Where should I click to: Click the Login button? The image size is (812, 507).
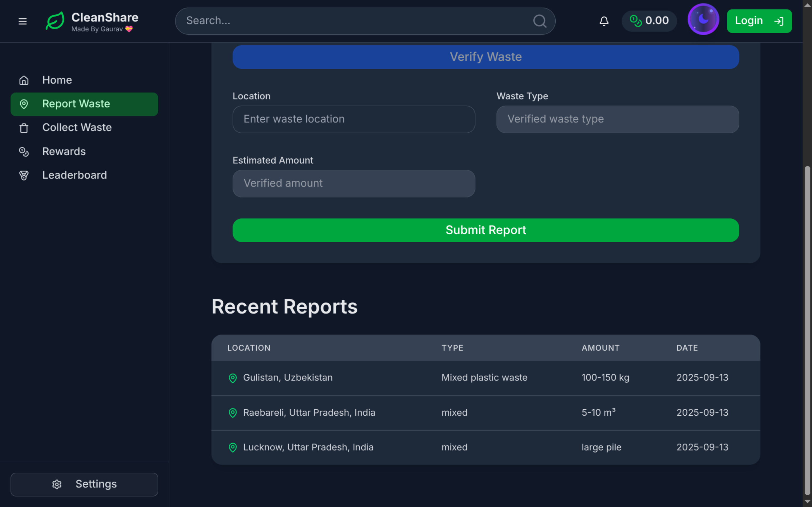(759, 21)
